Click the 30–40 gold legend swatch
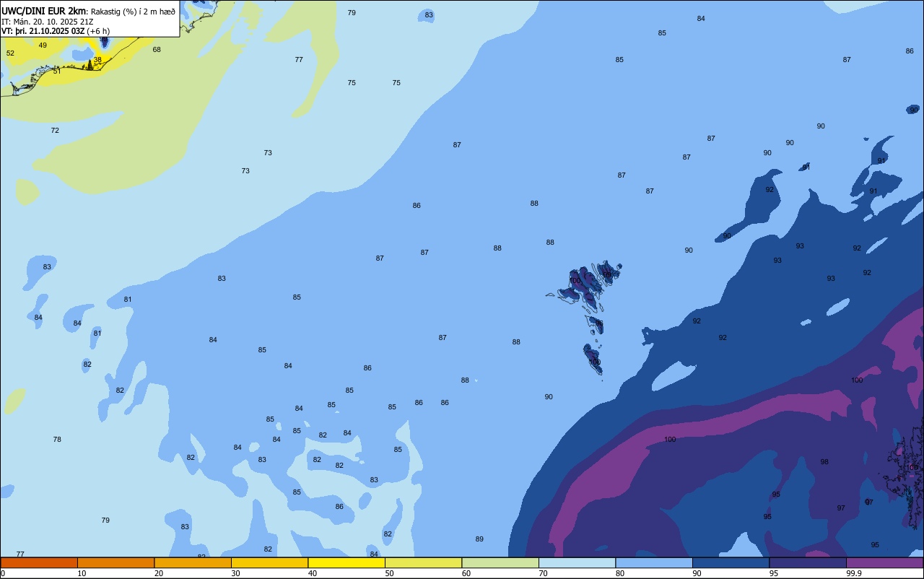The height and width of the screenshot is (579, 924). [269, 562]
